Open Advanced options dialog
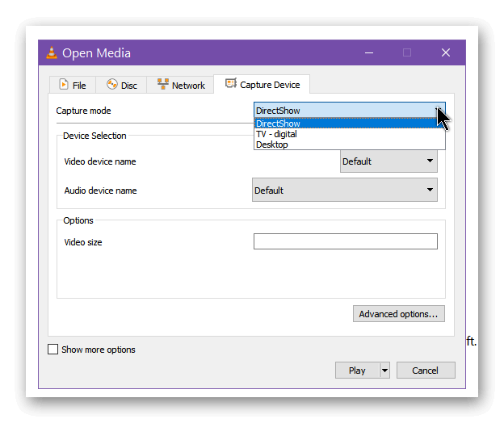The height and width of the screenshot is (423, 504). [x=398, y=314]
